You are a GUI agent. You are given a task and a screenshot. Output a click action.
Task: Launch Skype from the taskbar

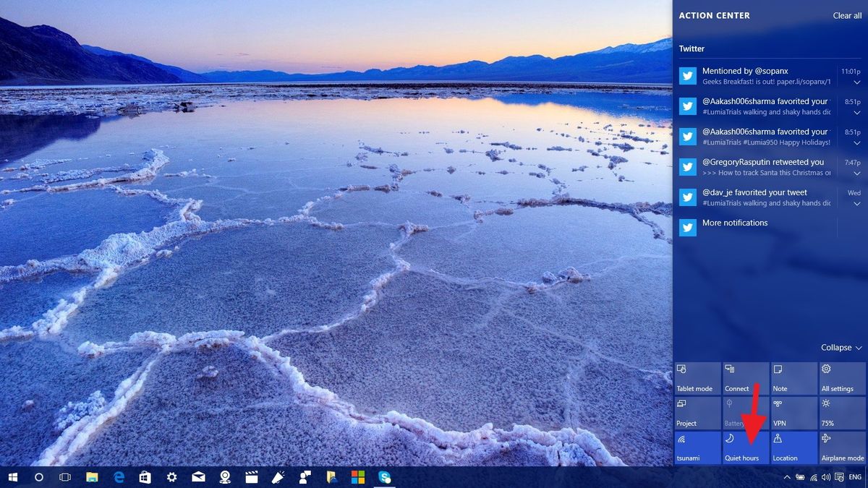(x=385, y=477)
